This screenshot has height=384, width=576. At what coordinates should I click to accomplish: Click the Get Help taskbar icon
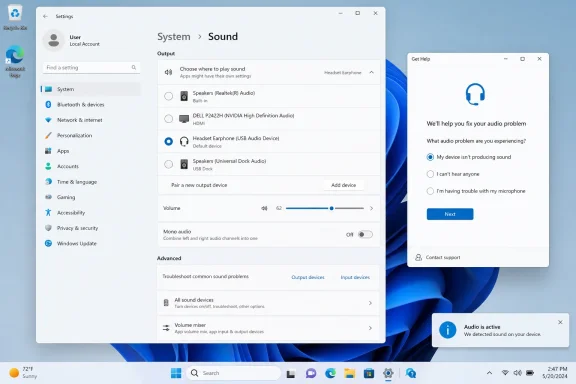411,373
